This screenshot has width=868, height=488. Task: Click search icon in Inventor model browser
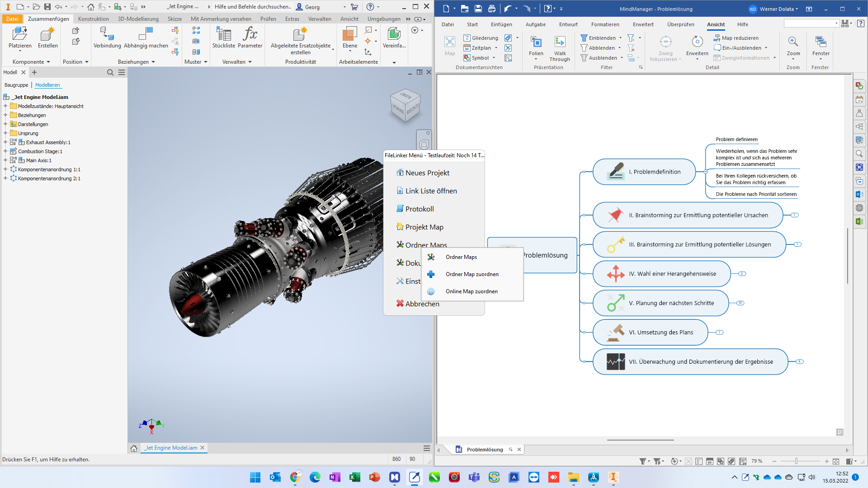pos(110,72)
